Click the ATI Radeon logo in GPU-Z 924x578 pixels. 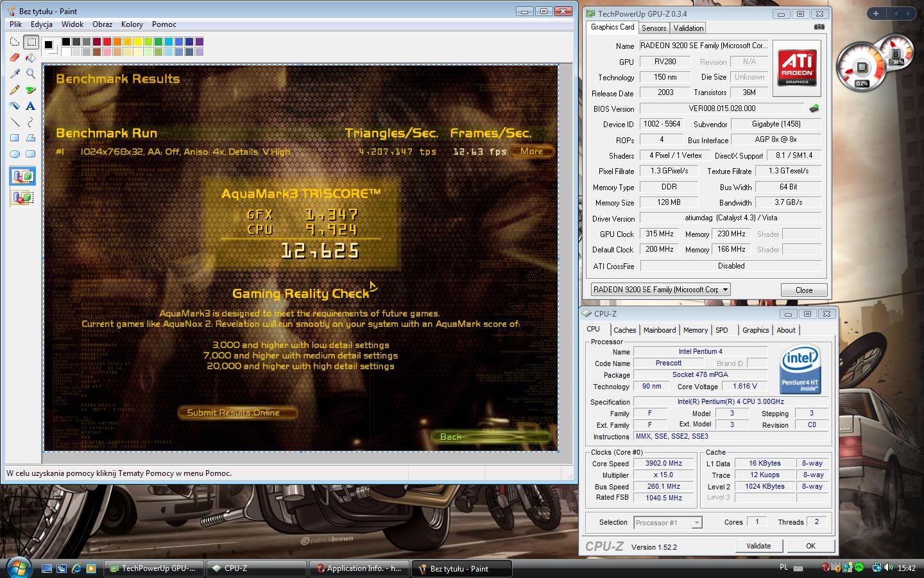coord(797,68)
